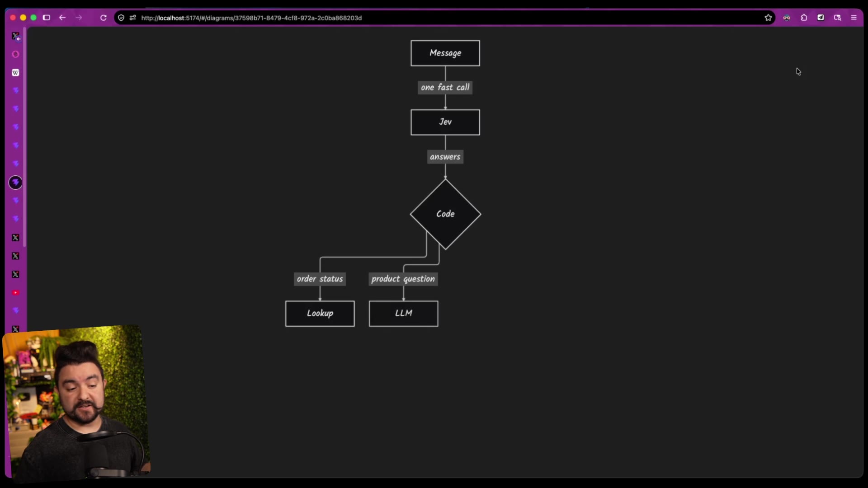Click the "product question" edge label

pos(403,279)
